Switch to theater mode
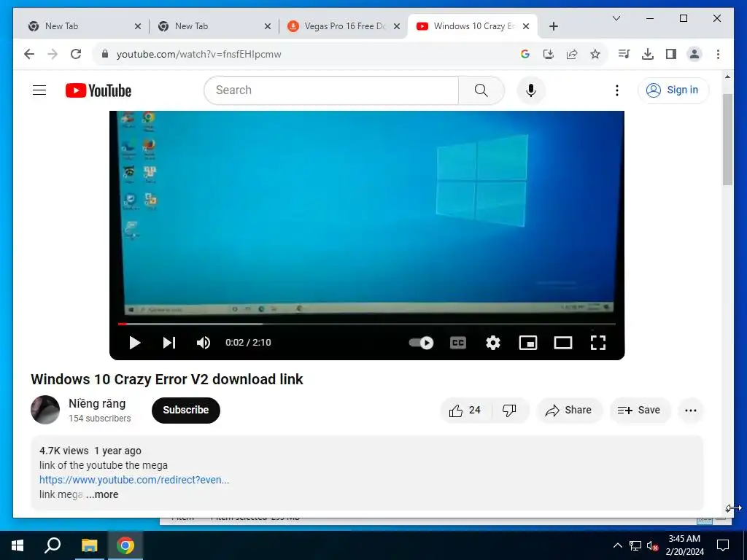 pyautogui.click(x=563, y=343)
